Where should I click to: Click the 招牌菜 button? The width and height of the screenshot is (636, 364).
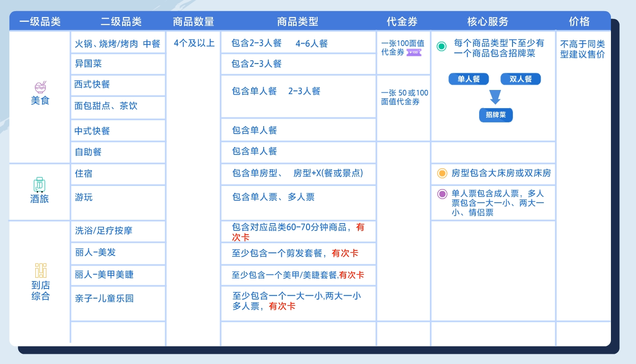(x=496, y=115)
